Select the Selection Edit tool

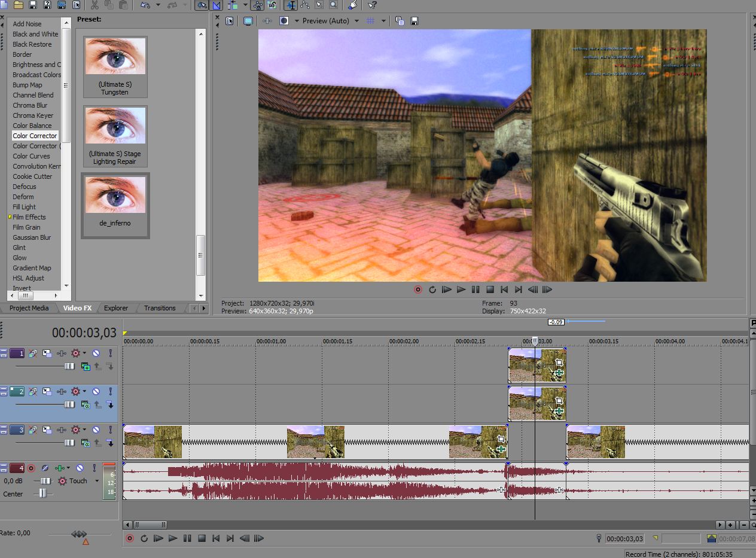[319, 5]
